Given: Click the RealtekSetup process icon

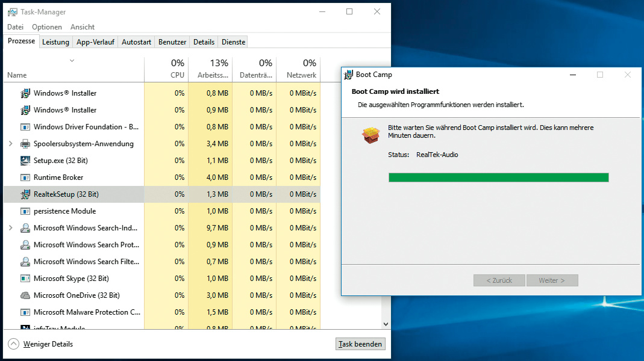Looking at the screenshot, I should 25,194.
